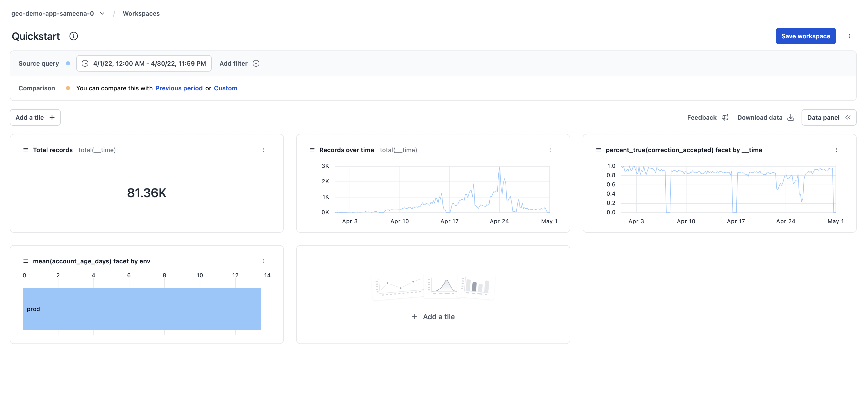
Task: Choose Custom comparison link
Action: click(225, 88)
